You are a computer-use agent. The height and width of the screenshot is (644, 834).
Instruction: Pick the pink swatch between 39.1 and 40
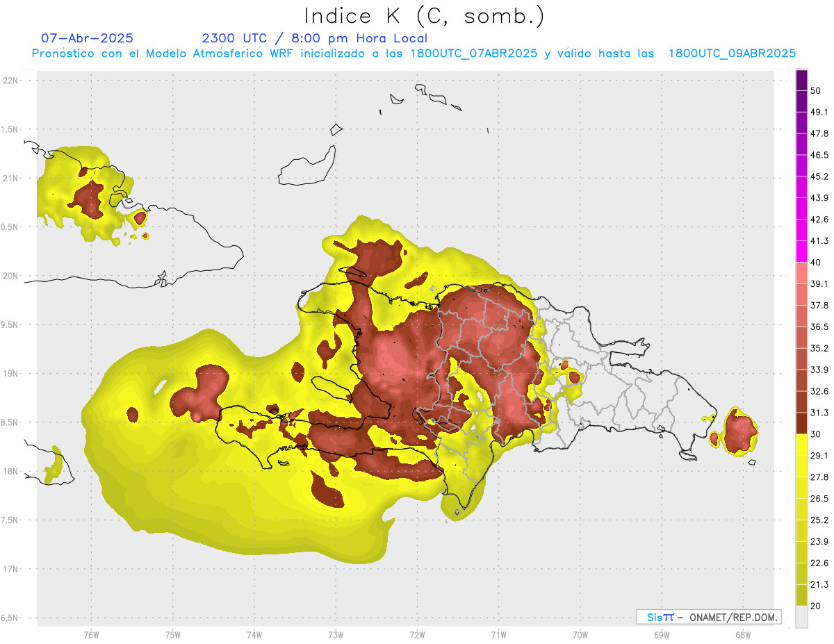click(x=801, y=273)
